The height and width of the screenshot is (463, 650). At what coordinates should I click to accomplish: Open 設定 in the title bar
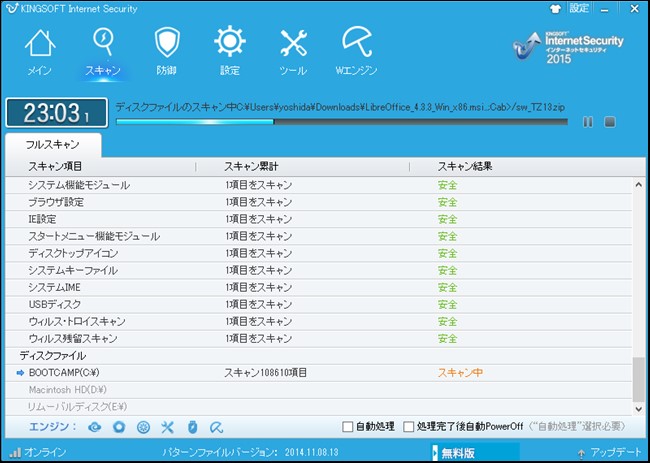[x=579, y=8]
